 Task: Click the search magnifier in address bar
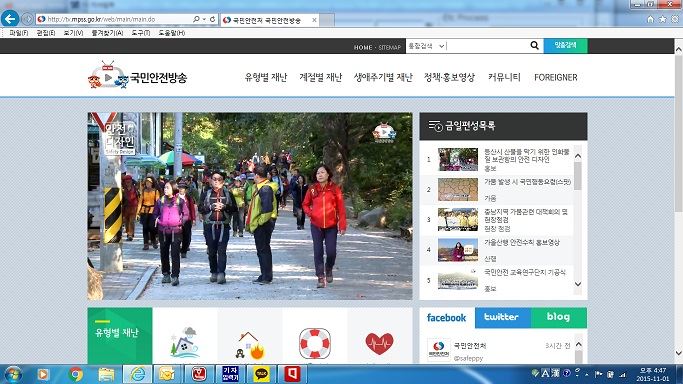coord(196,19)
